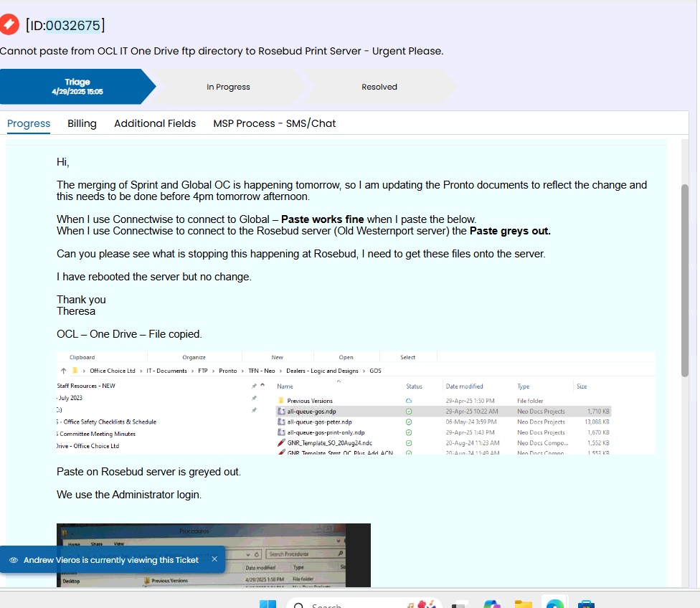The image size is (700, 608).
Task: Click 'I have rebooted the server but no change.'
Action: click(x=154, y=277)
